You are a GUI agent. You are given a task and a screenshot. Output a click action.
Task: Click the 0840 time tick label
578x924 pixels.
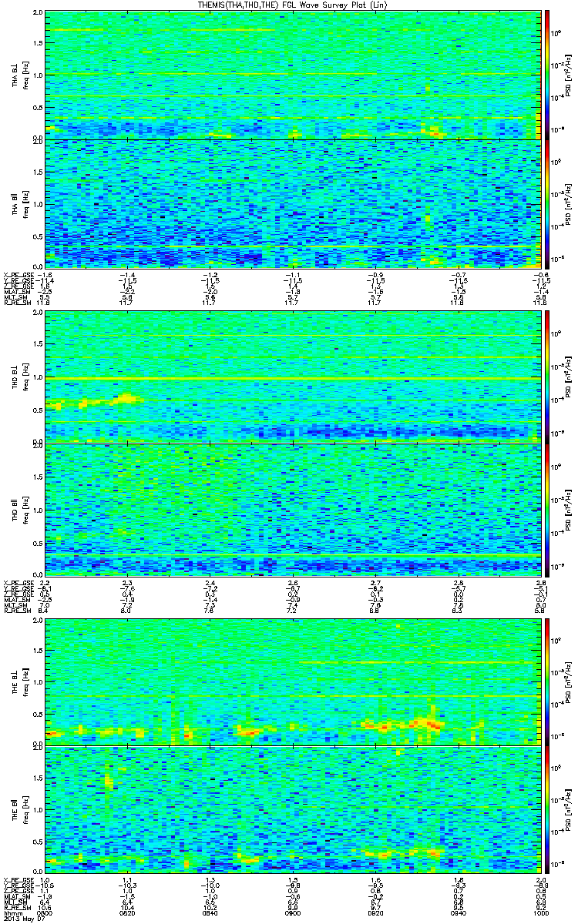[x=210, y=912]
